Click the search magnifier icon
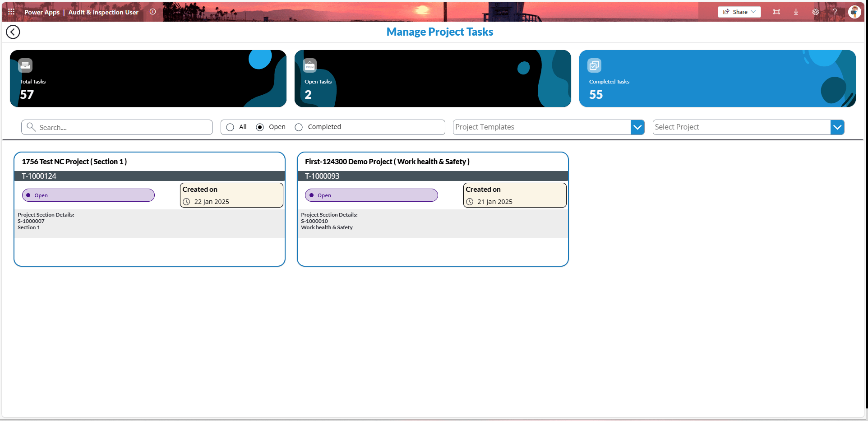The image size is (868, 421). pos(31,127)
